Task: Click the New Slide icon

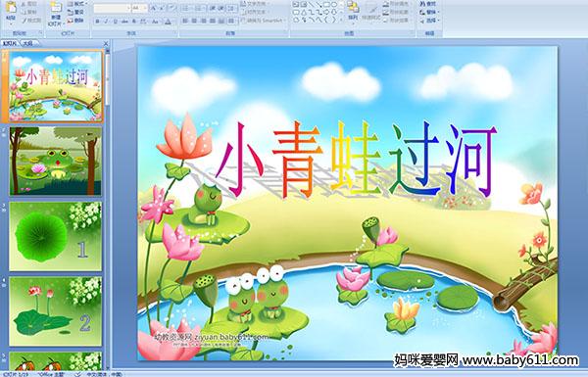Action: tap(56, 8)
